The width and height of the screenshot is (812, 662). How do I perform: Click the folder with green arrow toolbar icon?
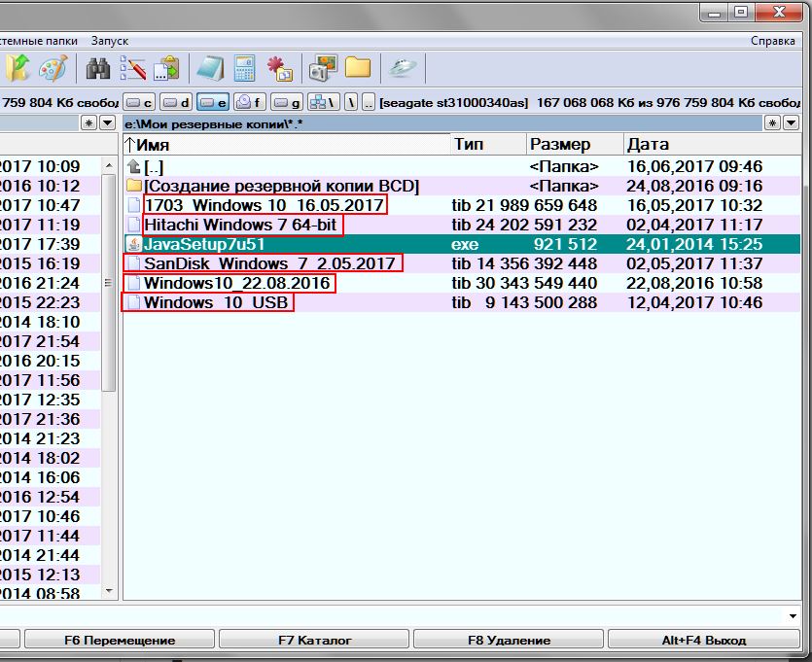(x=18, y=68)
